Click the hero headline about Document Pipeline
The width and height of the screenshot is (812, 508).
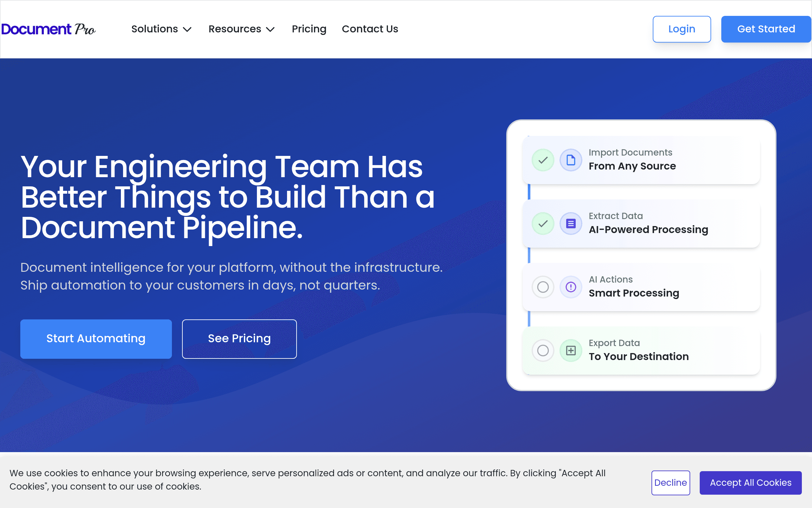(x=227, y=197)
